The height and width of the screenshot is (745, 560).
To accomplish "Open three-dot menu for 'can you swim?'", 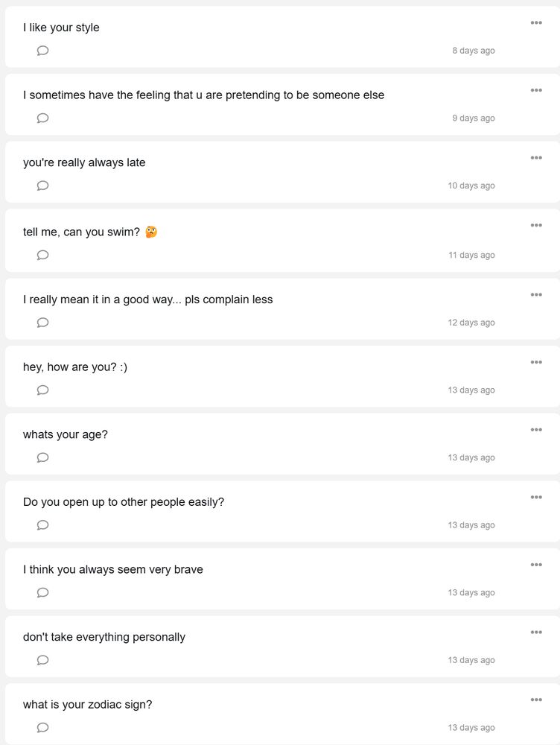I will click(536, 225).
